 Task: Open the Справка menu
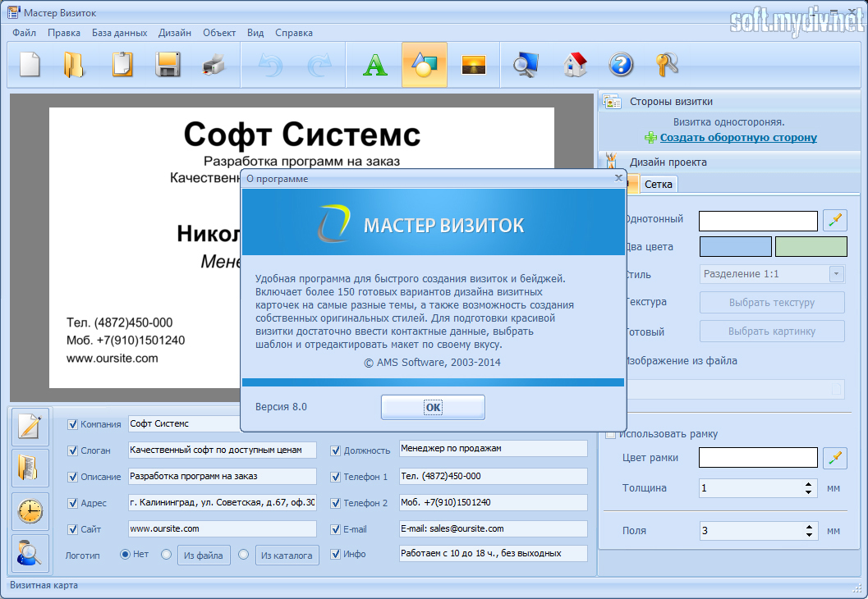[x=294, y=33]
